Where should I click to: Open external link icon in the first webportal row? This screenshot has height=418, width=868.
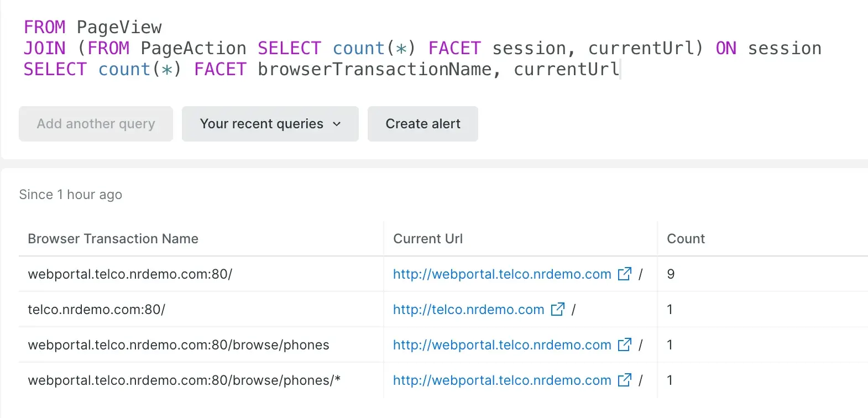pyautogui.click(x=624, y=274)
